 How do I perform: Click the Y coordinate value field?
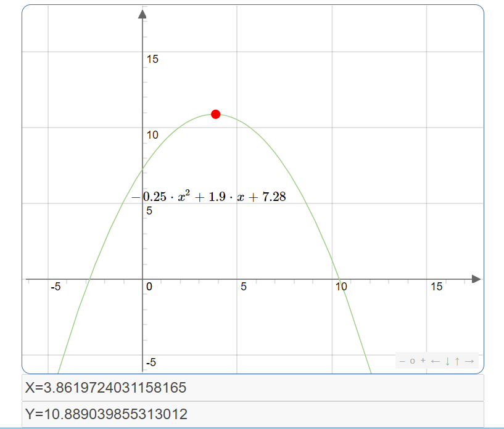coord(253,415)
